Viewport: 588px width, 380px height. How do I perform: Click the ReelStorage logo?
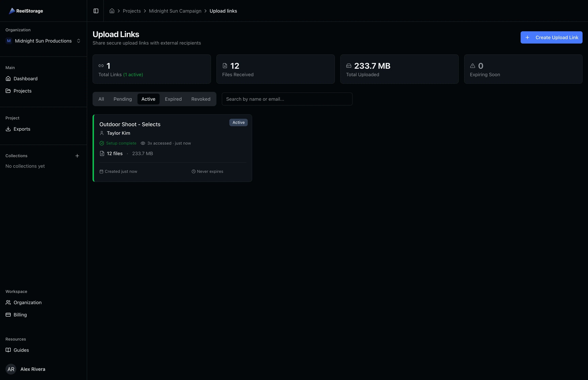[26, 11]
